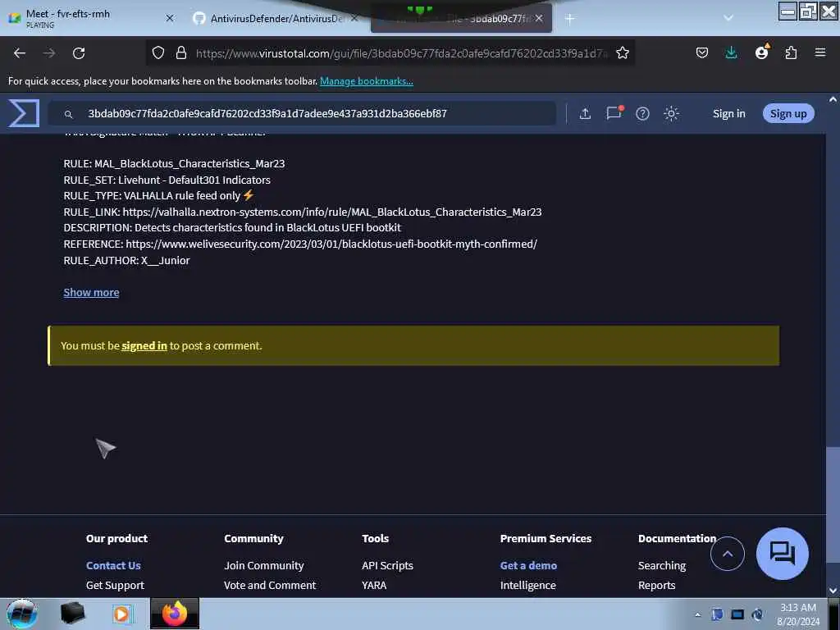Bookmark this page with the star icon
The width and height of the screenshot is (840, 630).
point(622,53)
